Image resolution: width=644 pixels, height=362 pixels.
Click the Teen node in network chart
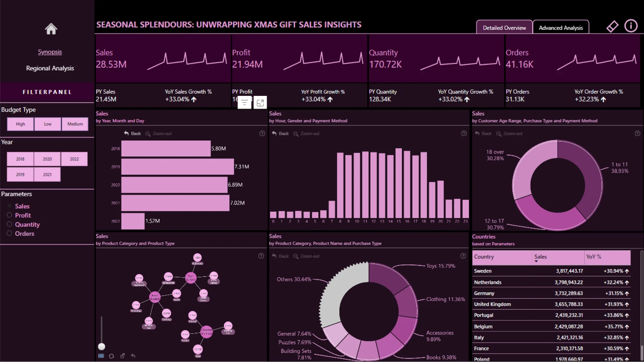click(191, 278)
